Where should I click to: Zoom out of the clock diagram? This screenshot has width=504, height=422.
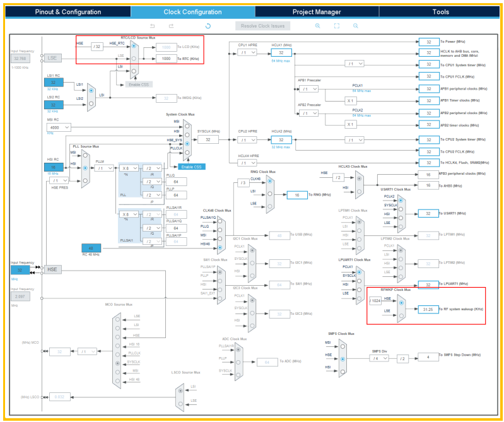tap(356, 26)
